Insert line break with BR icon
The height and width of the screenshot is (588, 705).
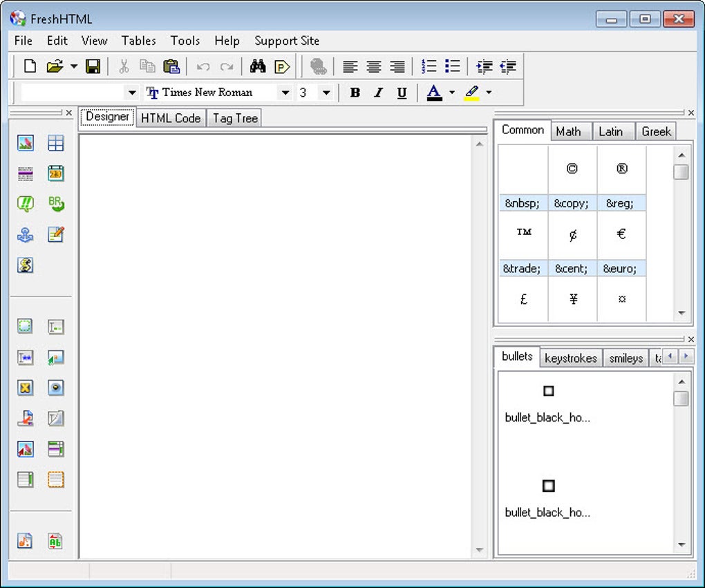coord(56,204)
